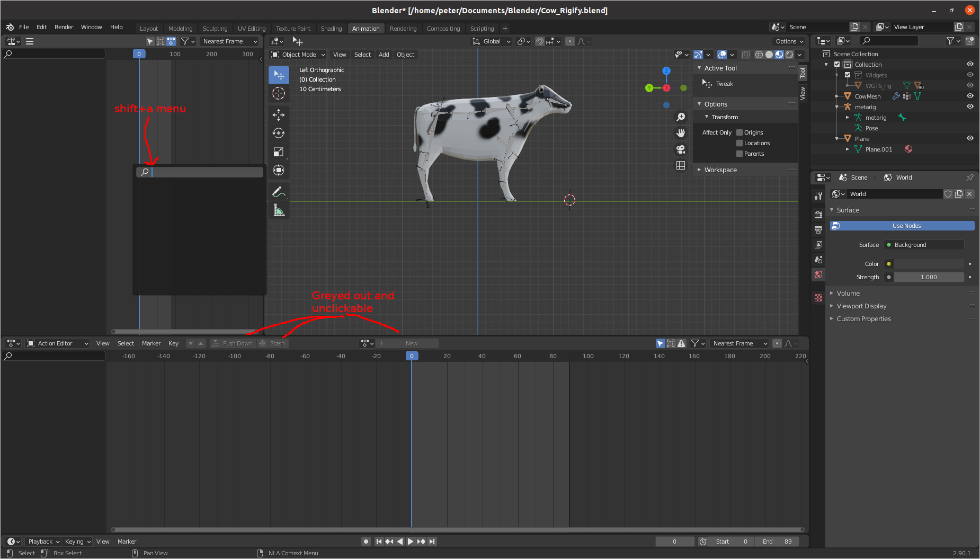Click the zoom view magnifier icon
The width and height of the screenshot is (980, 559).
pos(681,117)
